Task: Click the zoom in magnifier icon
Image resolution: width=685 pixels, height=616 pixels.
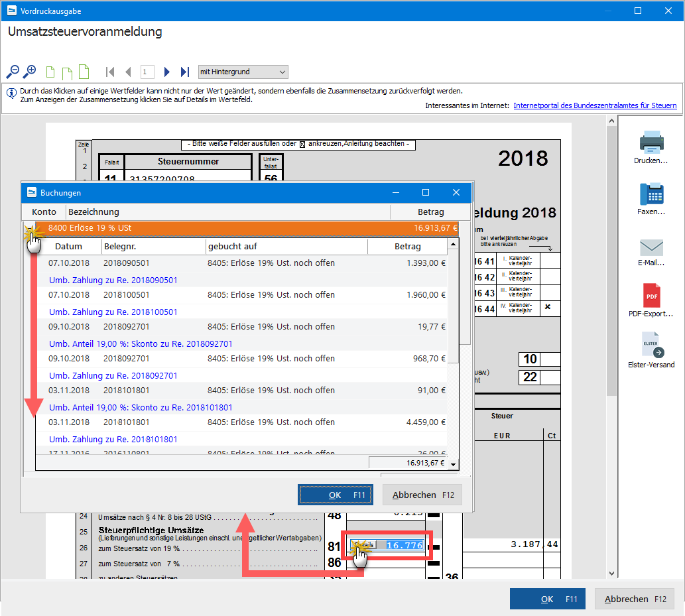Action: click(29, 72)
